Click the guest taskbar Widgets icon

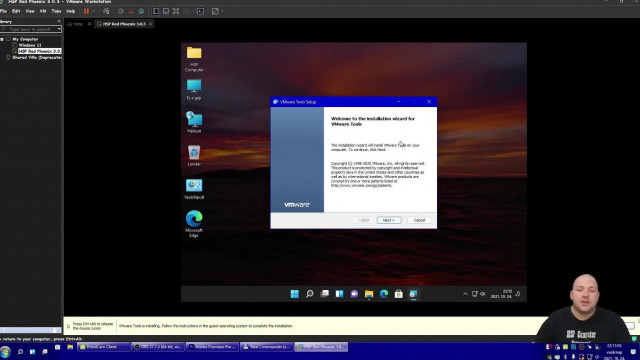339,294
